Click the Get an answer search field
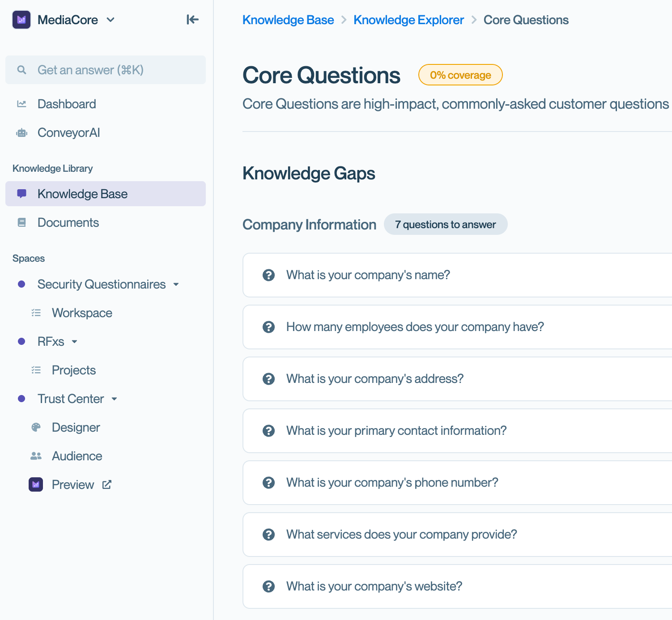This screenshot has width=672, height=620. tap(106, 70)
